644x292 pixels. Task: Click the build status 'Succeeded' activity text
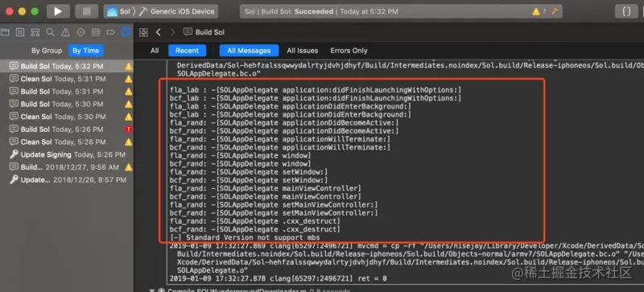[x=313, y=11]
